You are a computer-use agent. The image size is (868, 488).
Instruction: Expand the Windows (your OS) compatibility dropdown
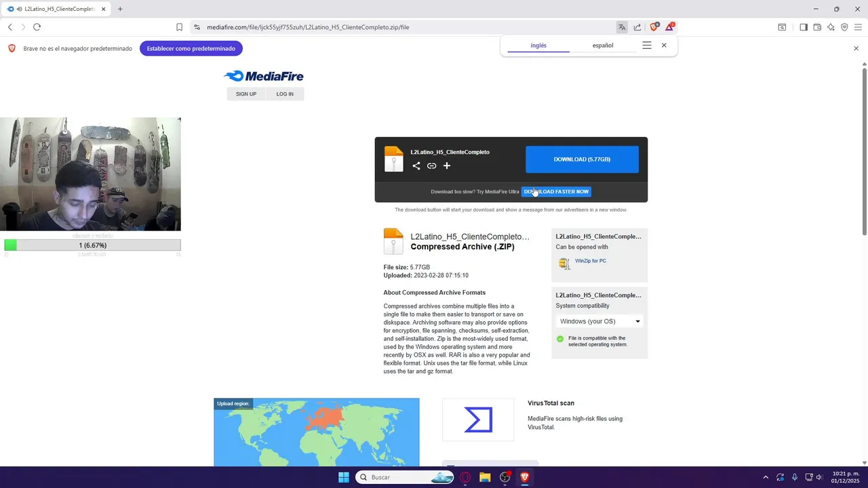point(599,321)
